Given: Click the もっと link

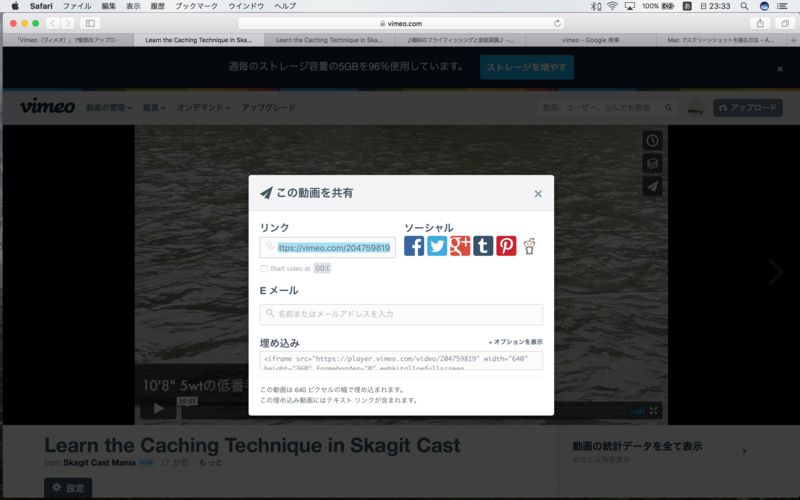Looking at the screenshot, I should (x=210, y=463).
